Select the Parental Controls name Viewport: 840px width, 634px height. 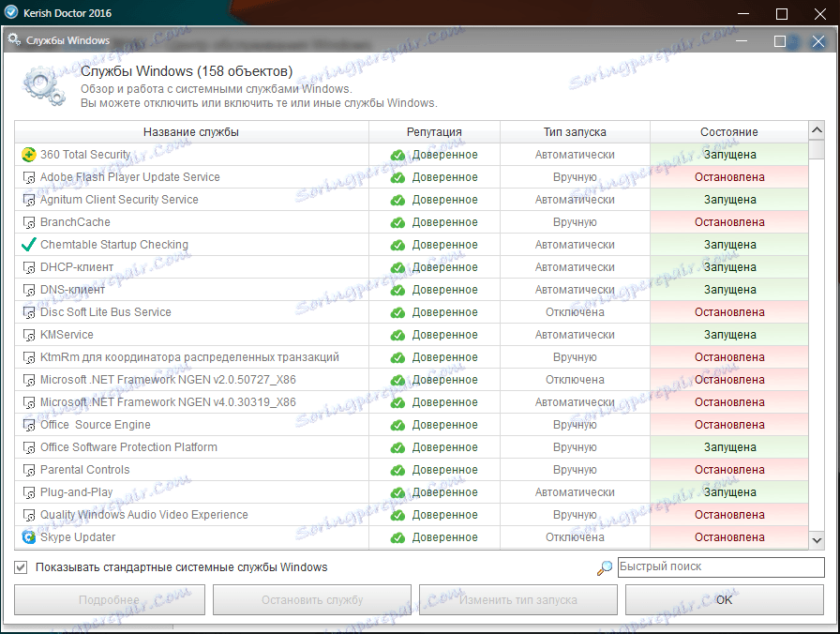click(x=85, y=470)
